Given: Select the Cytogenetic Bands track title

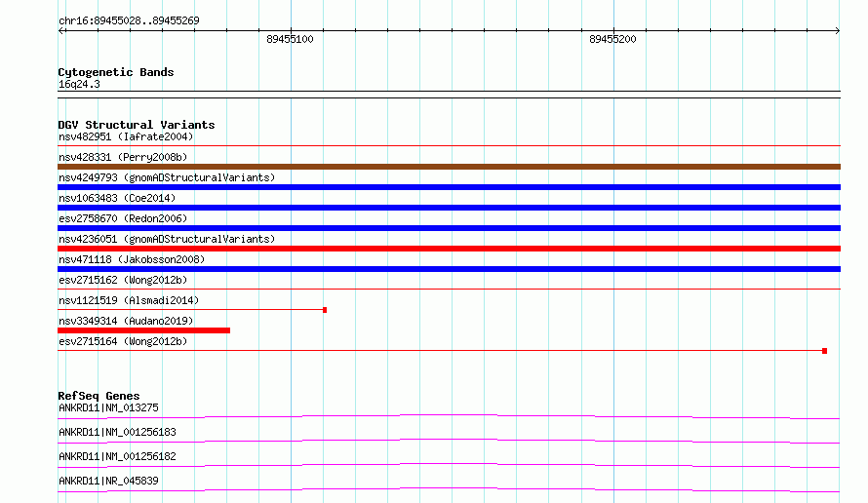Looking at the screenshot, I should click(x=116, y=72).
